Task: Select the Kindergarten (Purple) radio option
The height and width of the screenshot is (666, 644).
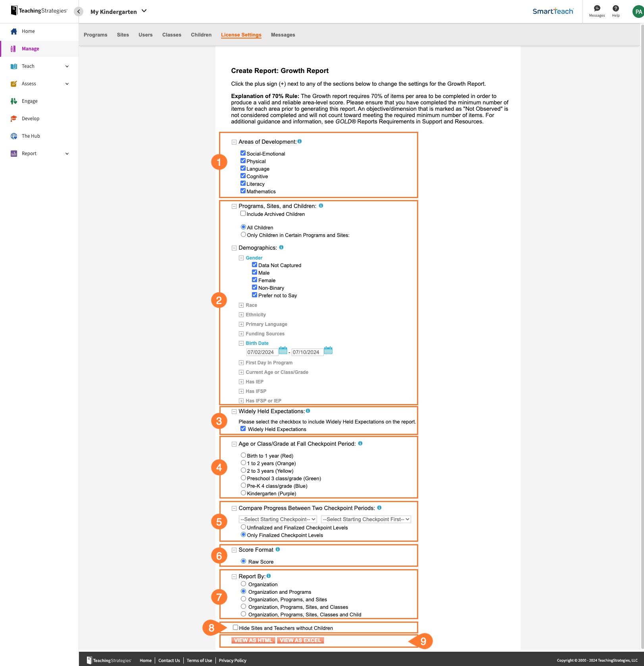Action: pos(243,493)
